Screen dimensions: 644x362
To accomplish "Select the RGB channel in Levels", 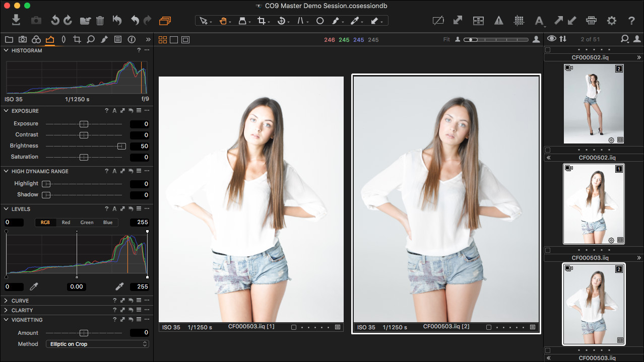I will 45,222.
